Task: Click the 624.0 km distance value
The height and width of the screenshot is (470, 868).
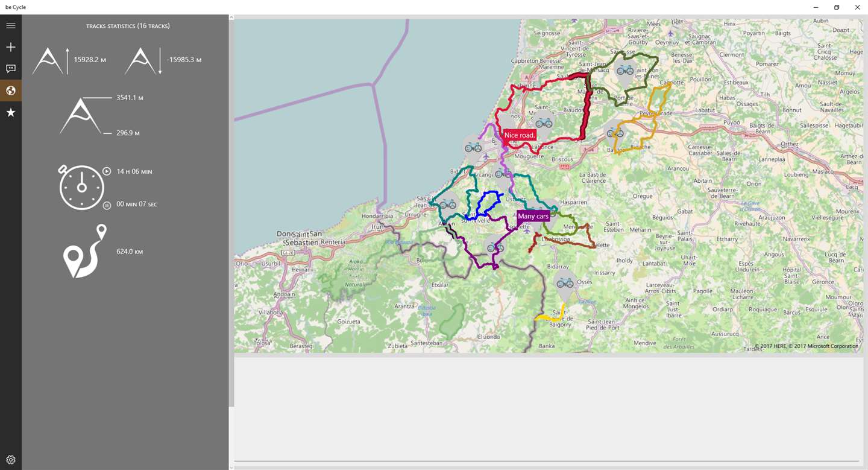Action: (130, 252)
